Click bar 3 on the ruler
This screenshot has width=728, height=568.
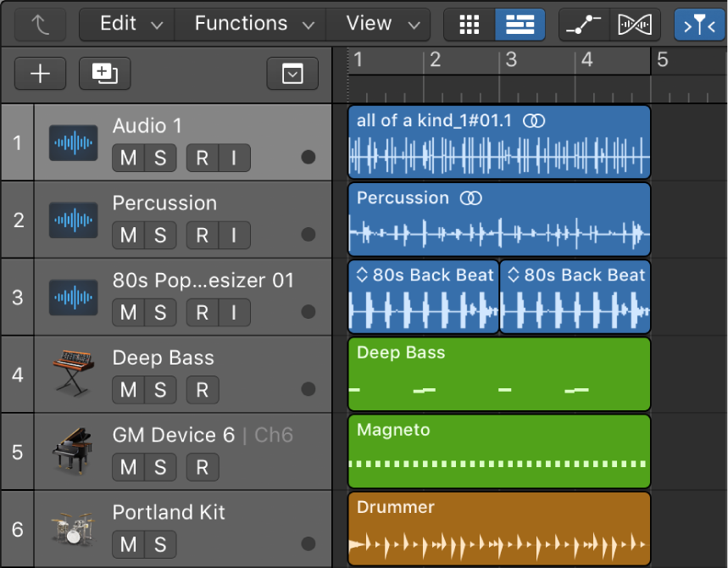(x=511, y=60)
